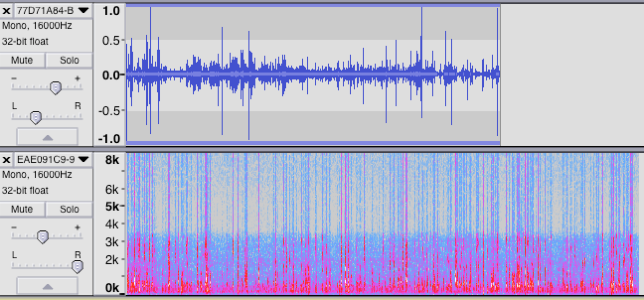Click the gain slider knob on 77D71A84-B
The width and height of the screenshot is (644, 300).
[56, 88]
